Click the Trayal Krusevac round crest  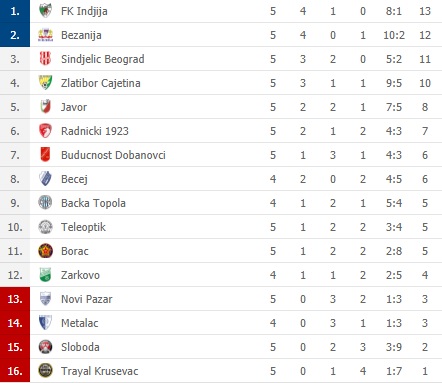click(x=45, y=370)
